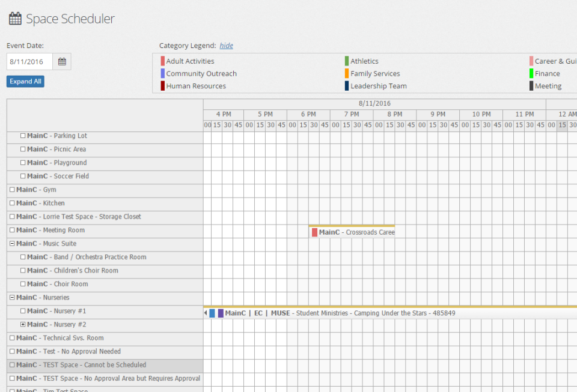Toggle the MainC - Parking Lot checkbox
The height and width of the screenshot is (392, 577).
click(22, 136)
